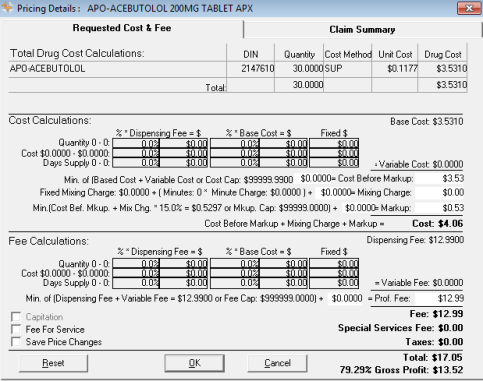Confirm pricing with the OK button
The width and height of the screenshot is (483, 381).
coord(194,363)
